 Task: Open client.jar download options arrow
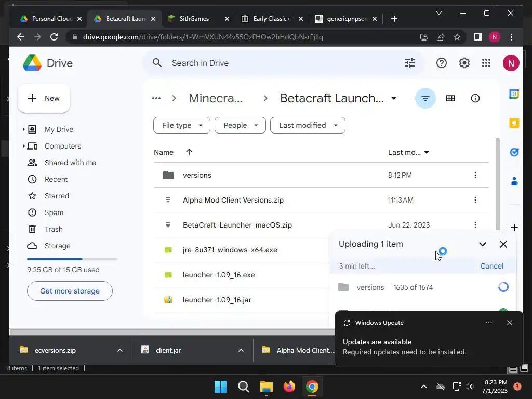[241, 350]
